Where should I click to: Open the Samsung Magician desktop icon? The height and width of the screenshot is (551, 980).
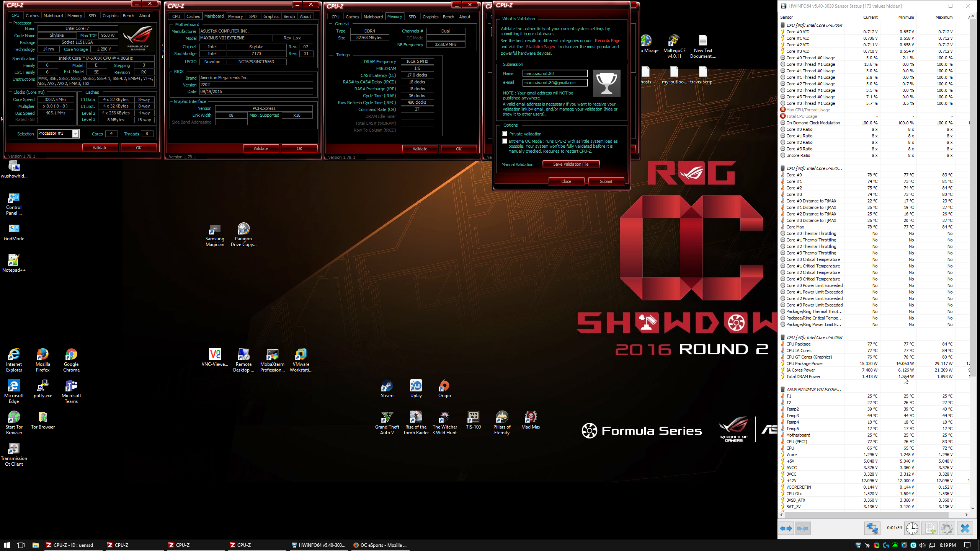pyautogui.click(x=215, y=235)
